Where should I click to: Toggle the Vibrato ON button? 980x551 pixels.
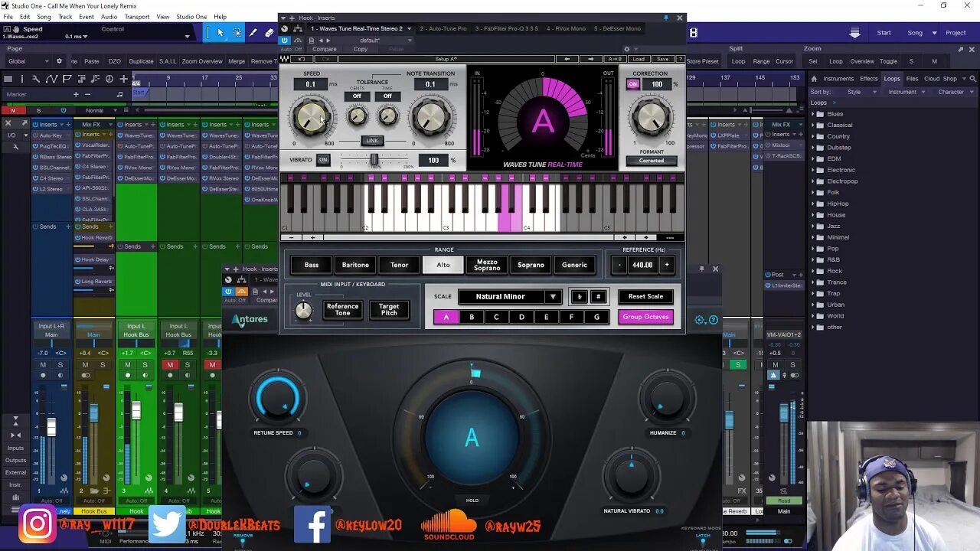pos(323,160)
